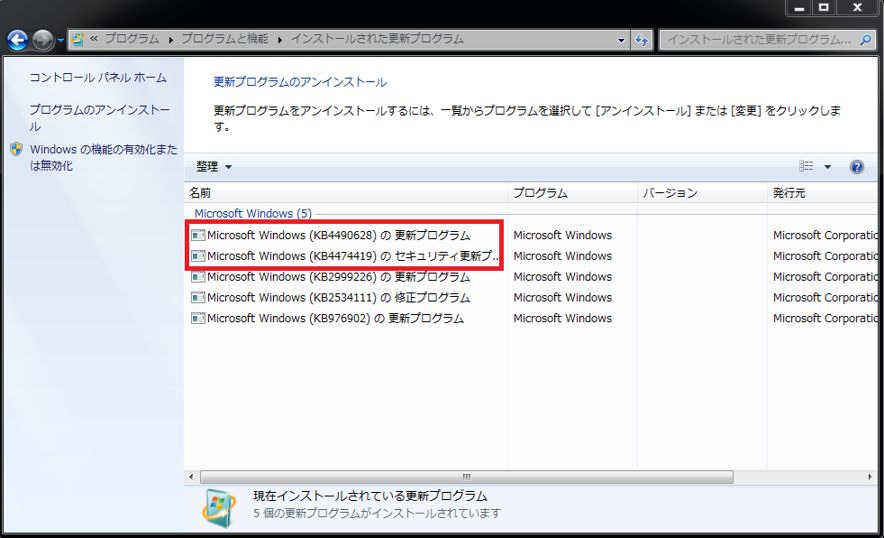The height and width of the screenshot is (538, 884).
Task: Expand arrow after プログラムと機能 breadcrumb
Action: [x=280, y=39]
